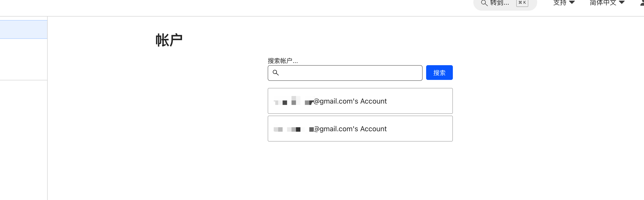Click the 转到... placeholder text
Screen dimensions: 644x200
click(500, 3)
